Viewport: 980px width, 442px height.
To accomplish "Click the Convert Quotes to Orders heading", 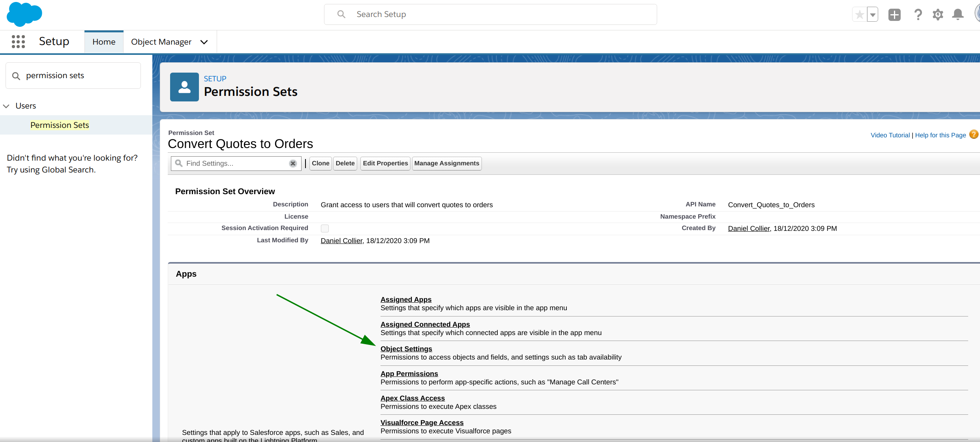I will (x=240, y=144).
